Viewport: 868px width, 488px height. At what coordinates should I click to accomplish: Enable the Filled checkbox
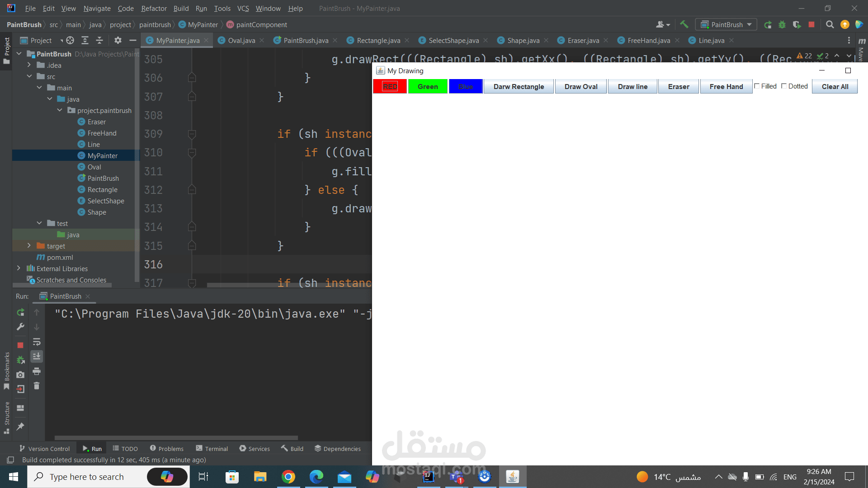point(757,86)
